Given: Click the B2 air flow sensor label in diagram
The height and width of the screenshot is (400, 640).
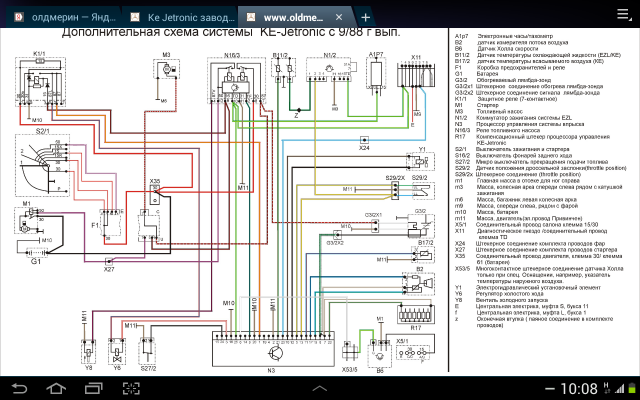Looking at the screenshot, I should coord(420,270).
